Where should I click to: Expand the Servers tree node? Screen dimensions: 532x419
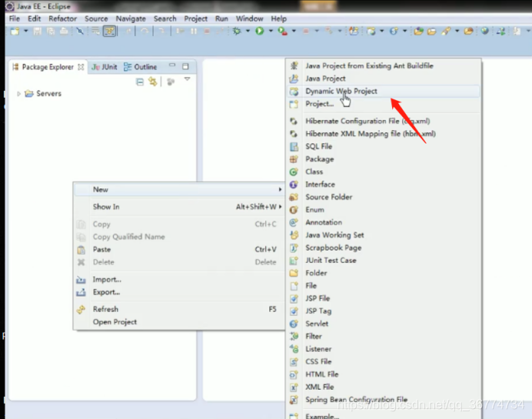pos(18,94)
